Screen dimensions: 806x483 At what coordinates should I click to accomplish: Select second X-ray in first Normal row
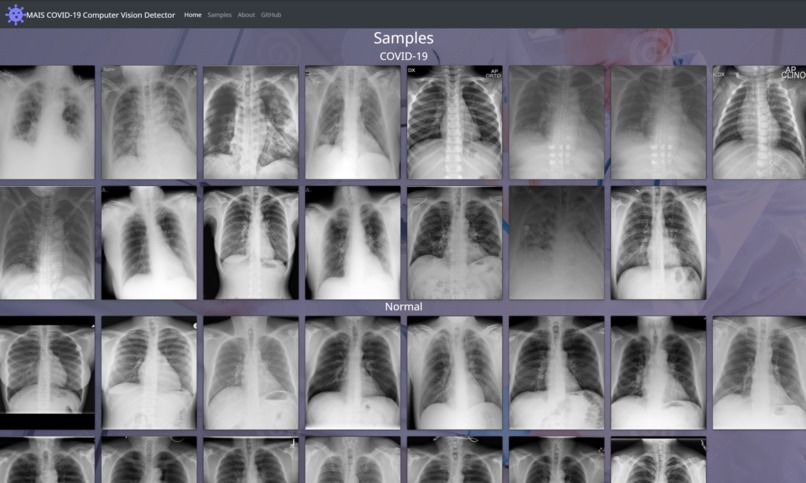click(x=149, y=373)
